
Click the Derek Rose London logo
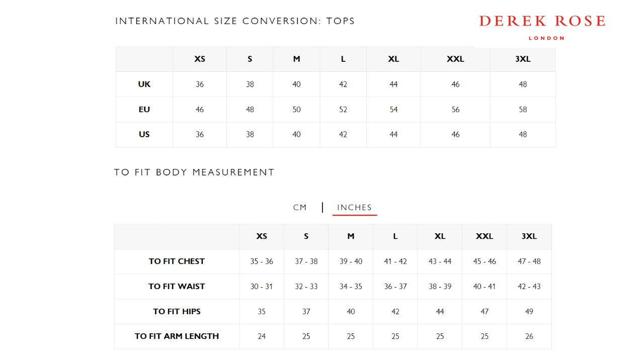click(542, 26)
